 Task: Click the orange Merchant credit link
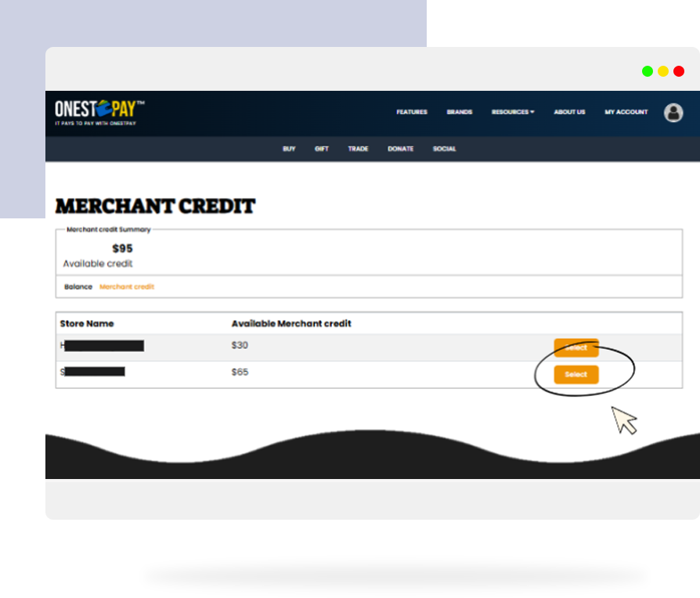(x=127, y=287)
